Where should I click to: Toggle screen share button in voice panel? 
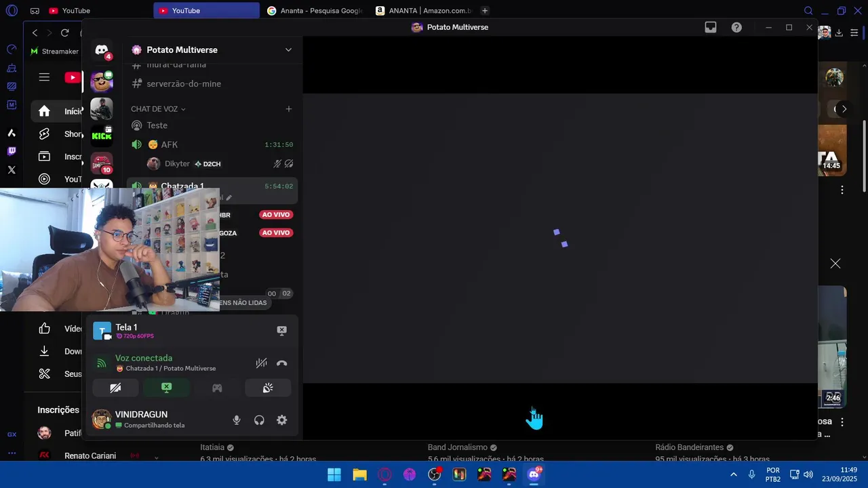coord(166,388)
